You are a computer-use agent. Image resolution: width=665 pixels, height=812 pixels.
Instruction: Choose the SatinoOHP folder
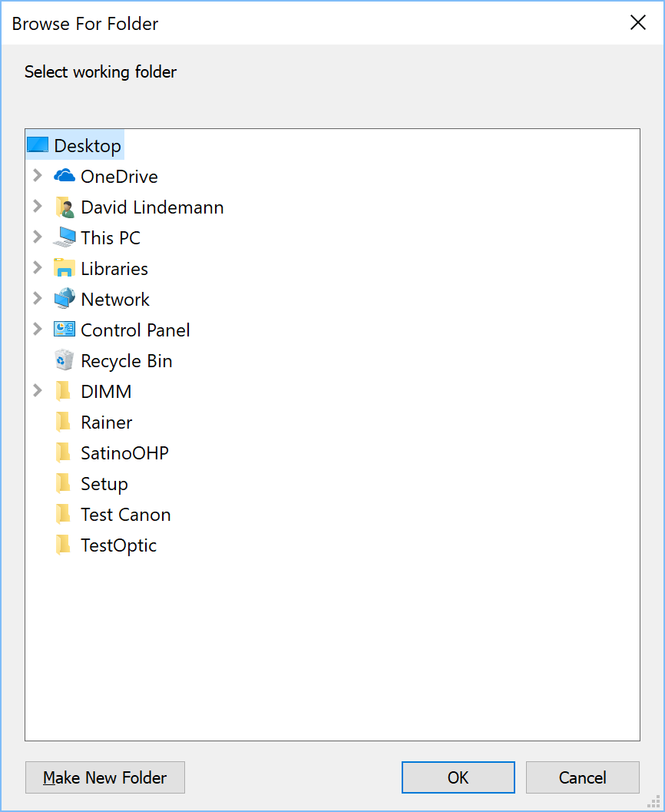coord(124,453)
